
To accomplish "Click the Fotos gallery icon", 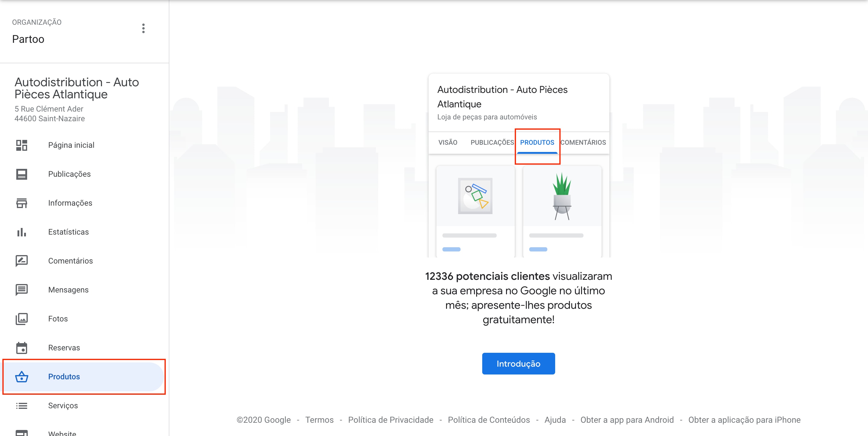I will (22, 319).
